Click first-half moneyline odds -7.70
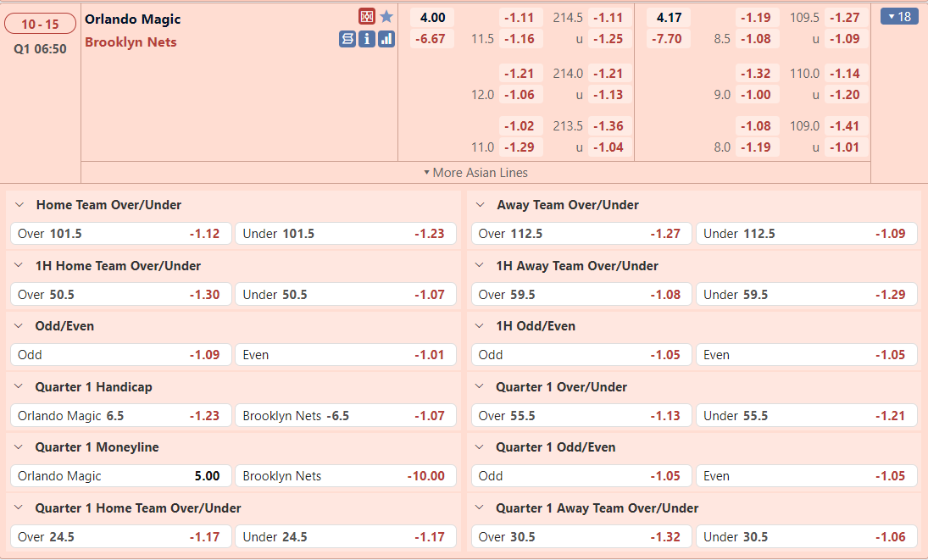Image resolution: width=928 pixels, height=560 pixels. point(669,39)
